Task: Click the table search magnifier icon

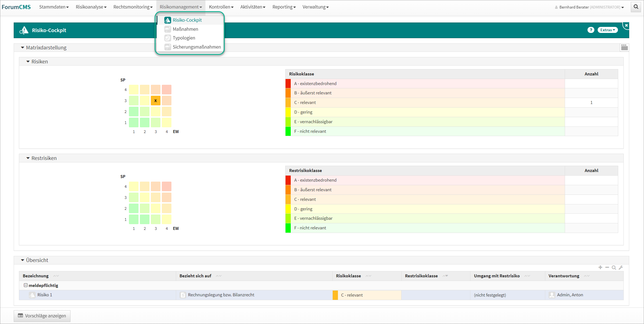Action: click(614, 267)
